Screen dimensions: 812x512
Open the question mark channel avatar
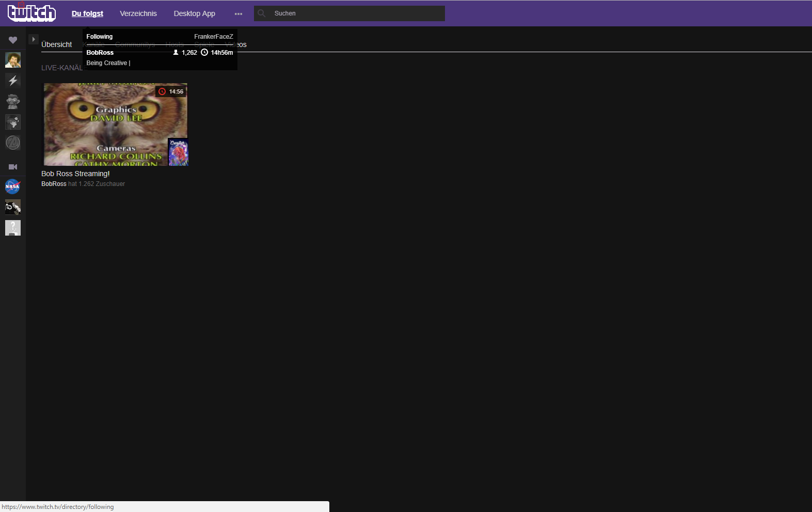point(13,228)
